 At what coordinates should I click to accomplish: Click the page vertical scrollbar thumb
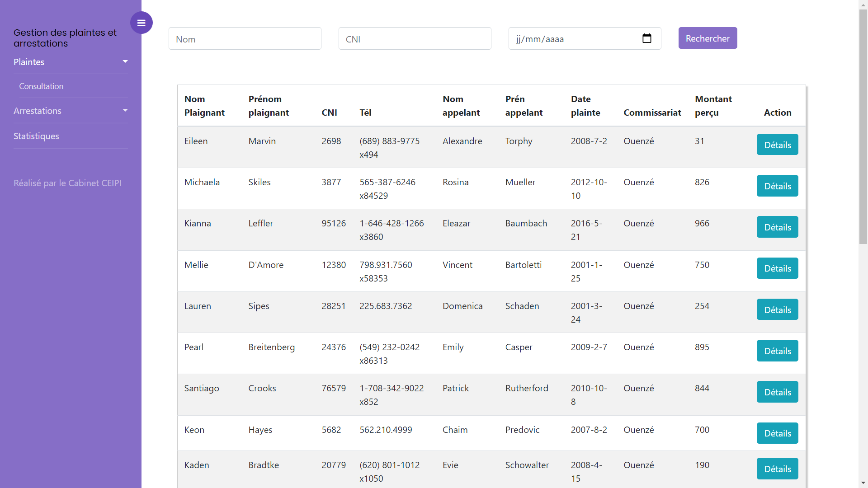click(863, 127)
